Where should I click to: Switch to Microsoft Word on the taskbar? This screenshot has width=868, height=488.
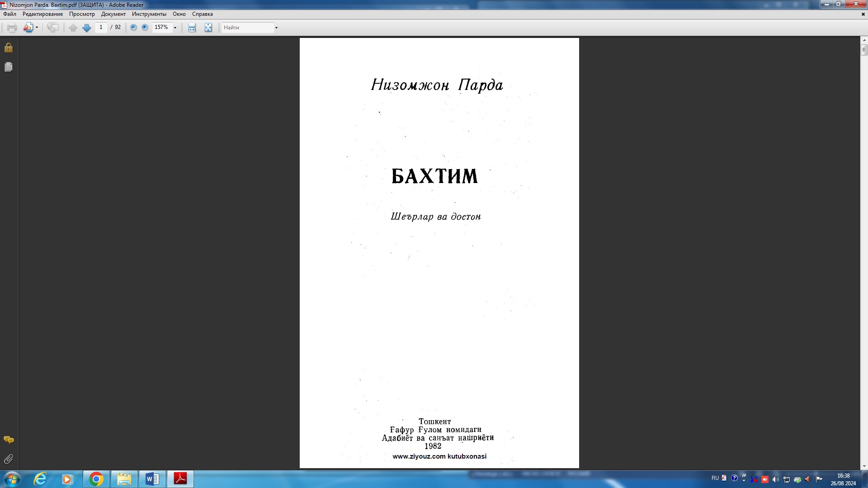(x=152, y=479)
